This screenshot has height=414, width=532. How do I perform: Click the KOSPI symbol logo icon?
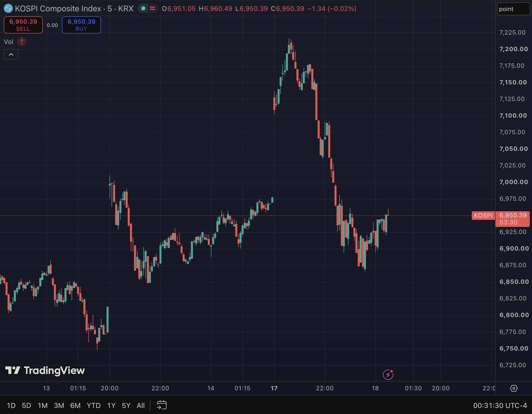(8, 9)
